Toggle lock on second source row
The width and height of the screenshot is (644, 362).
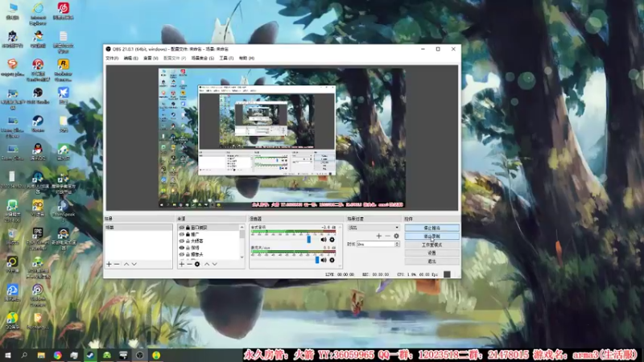click(188, 234)
